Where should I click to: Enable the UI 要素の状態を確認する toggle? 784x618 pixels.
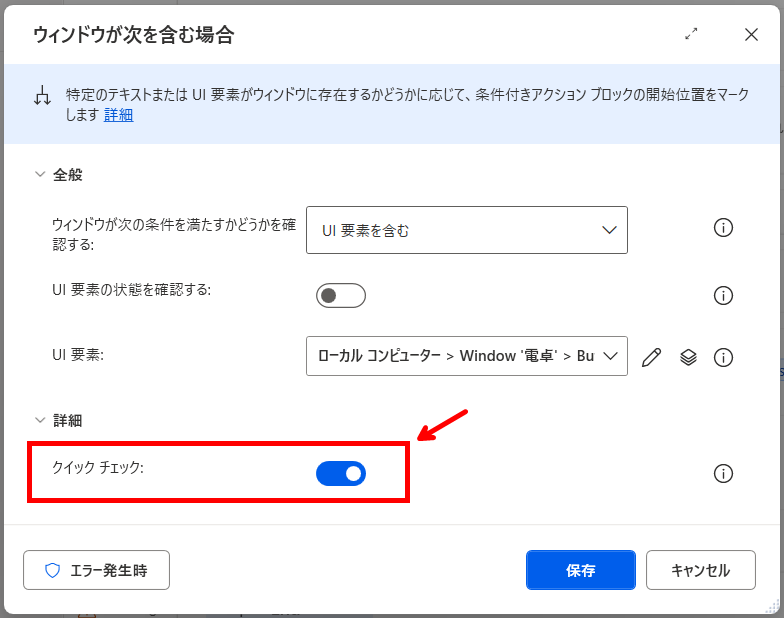point(341,295)
